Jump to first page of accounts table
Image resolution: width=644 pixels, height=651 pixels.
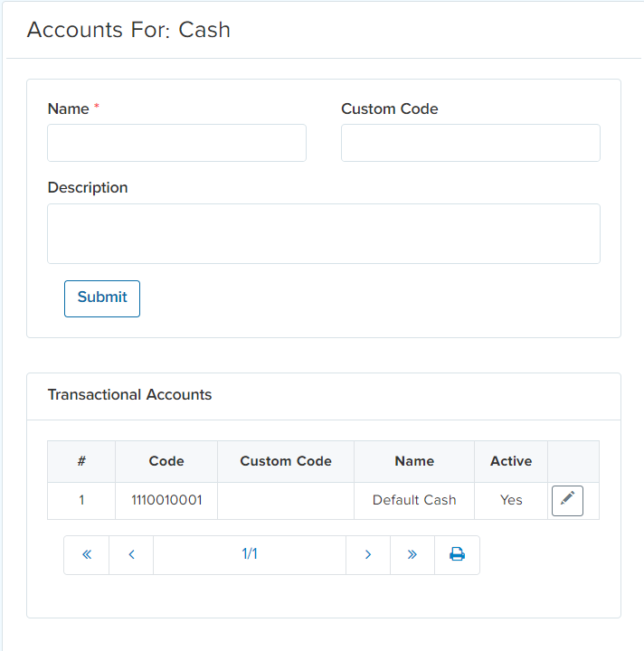[x=87, y=554]
